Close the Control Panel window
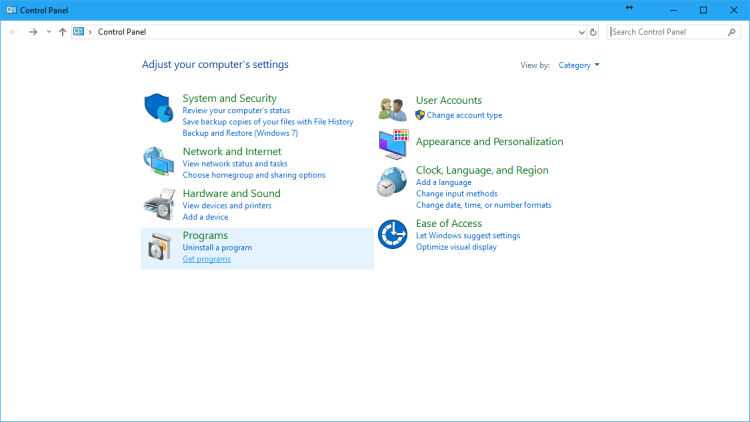750x422 pixels. 734,10
